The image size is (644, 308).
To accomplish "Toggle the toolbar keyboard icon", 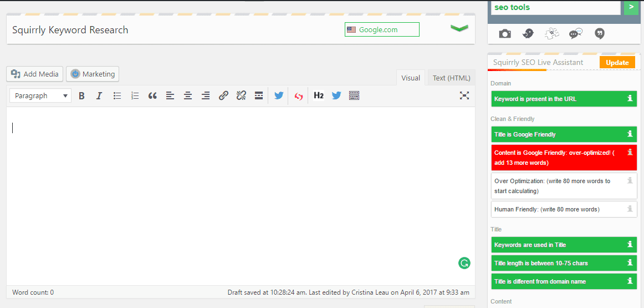I will 354,96.
